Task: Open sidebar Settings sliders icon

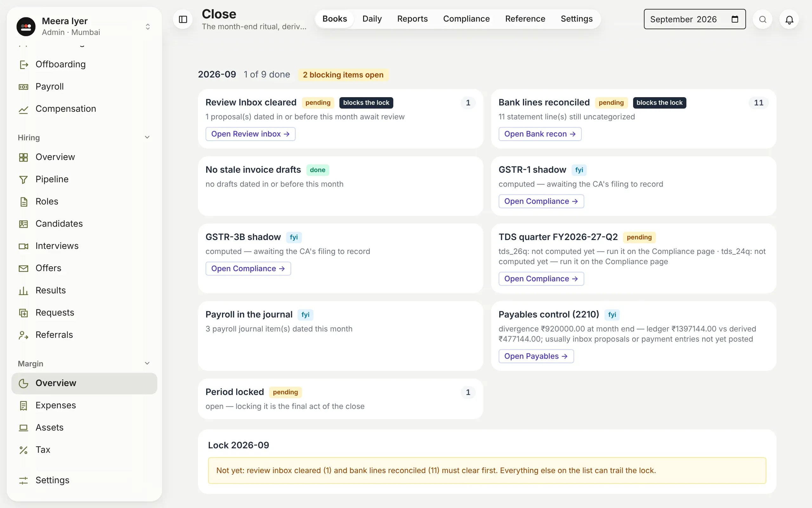Action: [23, 480]
